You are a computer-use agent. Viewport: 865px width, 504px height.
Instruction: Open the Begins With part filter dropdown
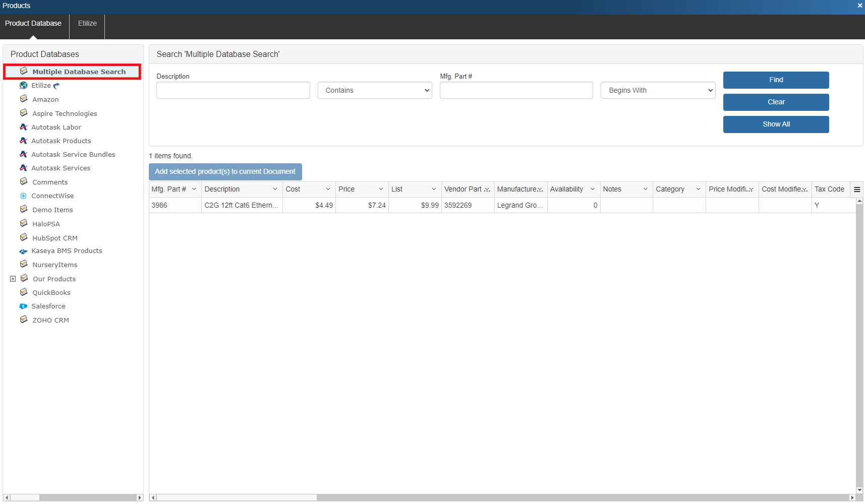[658, 90]
